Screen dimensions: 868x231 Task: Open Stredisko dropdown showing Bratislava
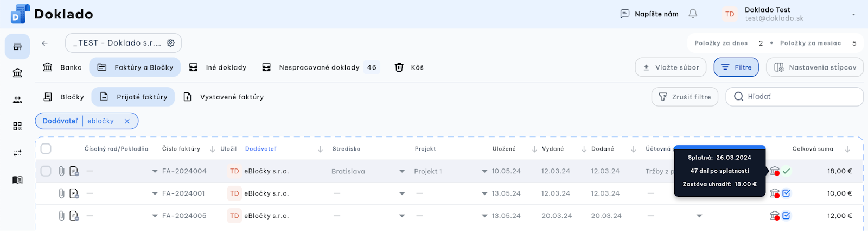(x=402, y=171)
